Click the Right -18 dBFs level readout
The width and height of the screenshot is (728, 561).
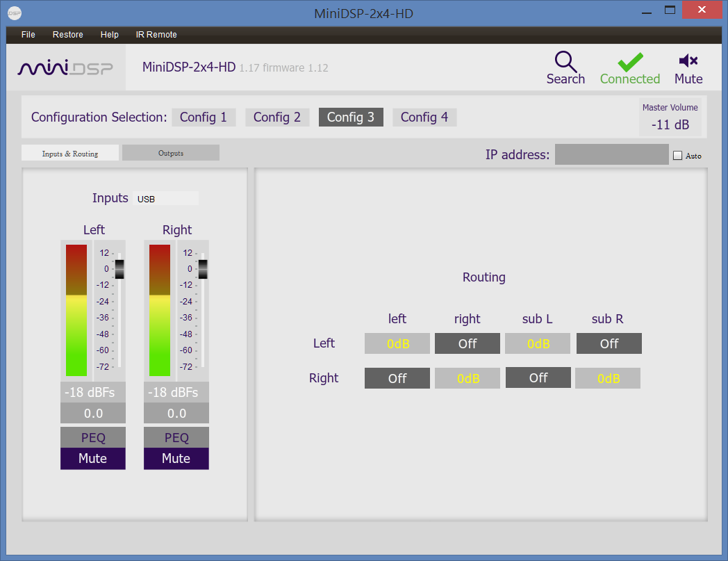click(x=176, y=392)
